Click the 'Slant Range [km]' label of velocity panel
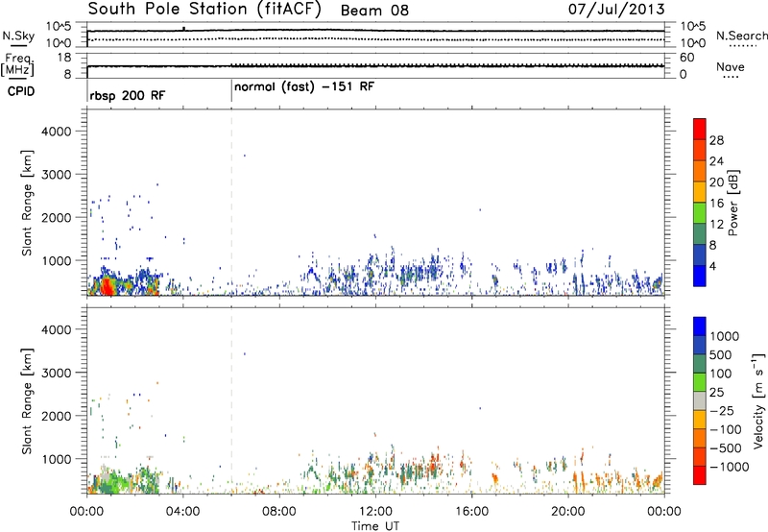The width and height of the screenshot is (768, 532). (27, 400)
